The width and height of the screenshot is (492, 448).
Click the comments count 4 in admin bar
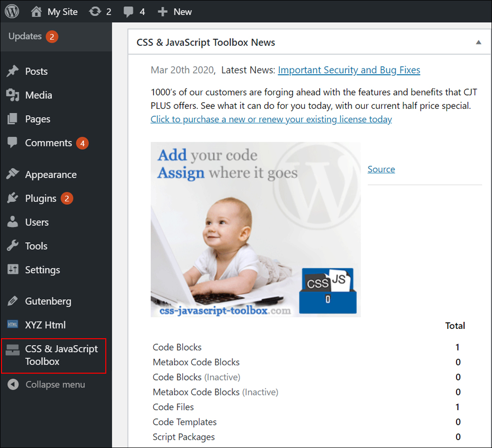tap(142, 12)
